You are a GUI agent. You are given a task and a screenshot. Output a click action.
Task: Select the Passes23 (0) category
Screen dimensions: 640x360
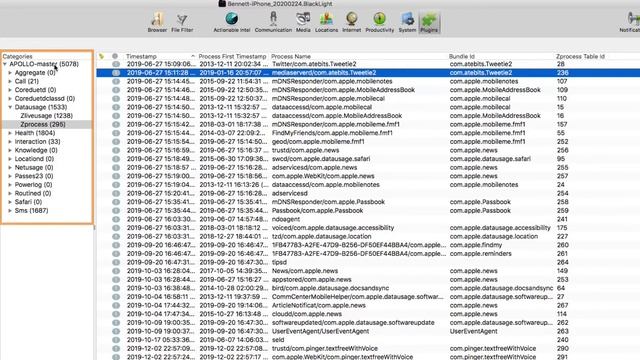(34, 176)
